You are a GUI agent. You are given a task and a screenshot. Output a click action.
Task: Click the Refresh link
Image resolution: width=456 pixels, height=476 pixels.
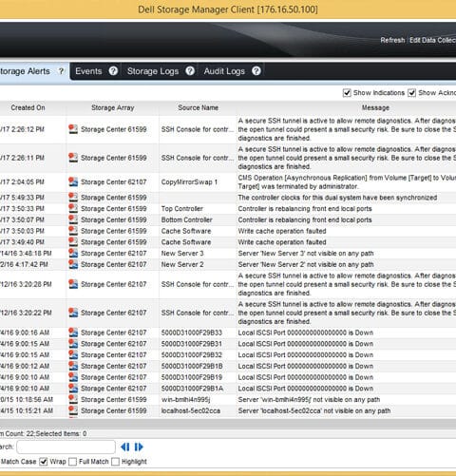[392, 40]
